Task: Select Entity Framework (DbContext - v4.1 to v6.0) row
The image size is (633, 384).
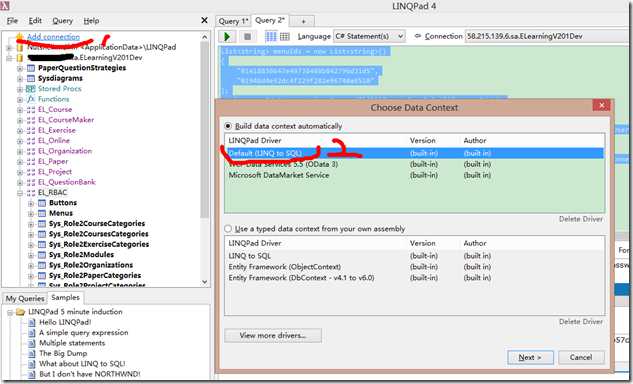Action: (415, 278)
